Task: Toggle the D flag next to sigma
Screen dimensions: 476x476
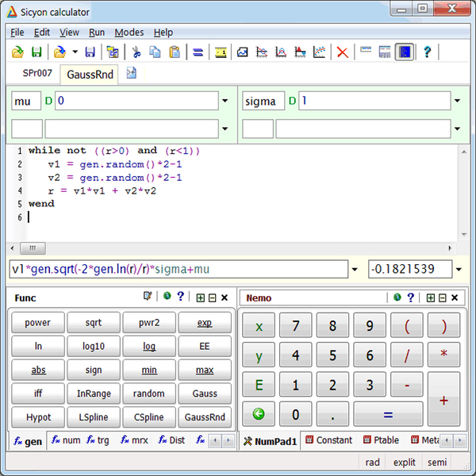Action: pos(292,101)
